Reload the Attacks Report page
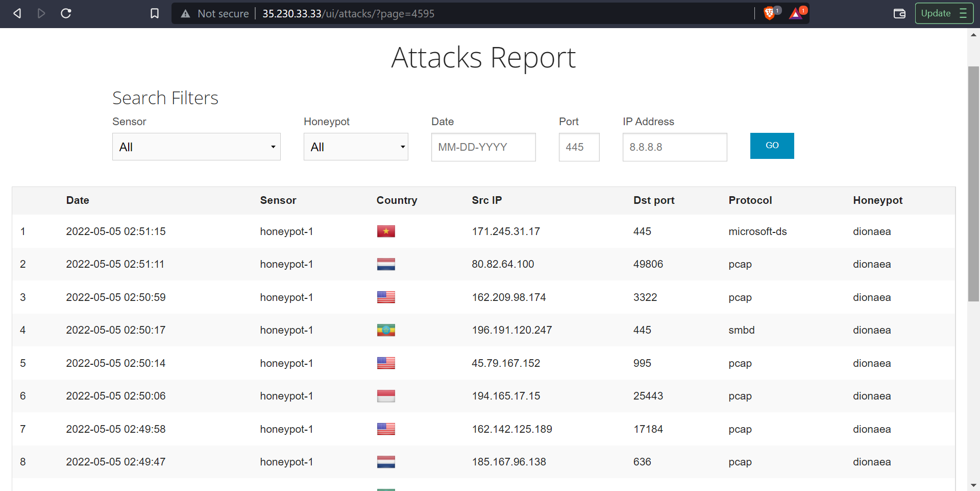Screen dimensions: 980x491 66,13
